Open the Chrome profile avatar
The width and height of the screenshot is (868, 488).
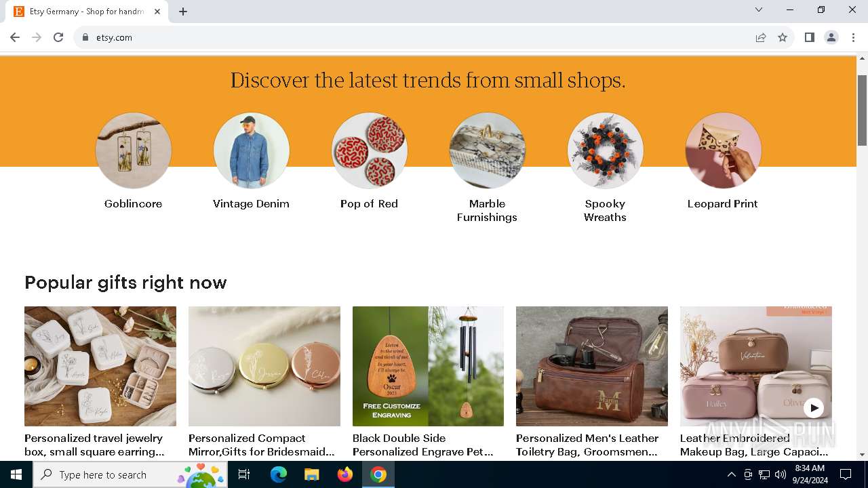click(x=831, y=37)
